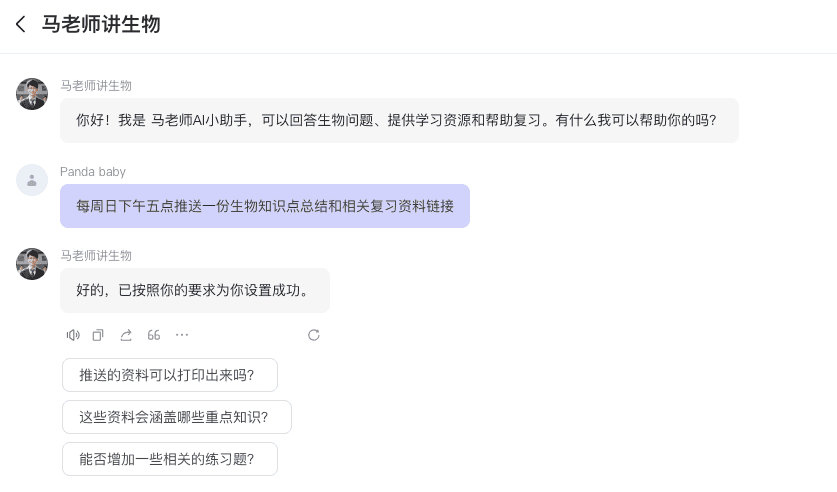The height and width of the screenshot is (492, 837).
Task: Play the reply aloud with speaker icon
Action: pos(73,335)
